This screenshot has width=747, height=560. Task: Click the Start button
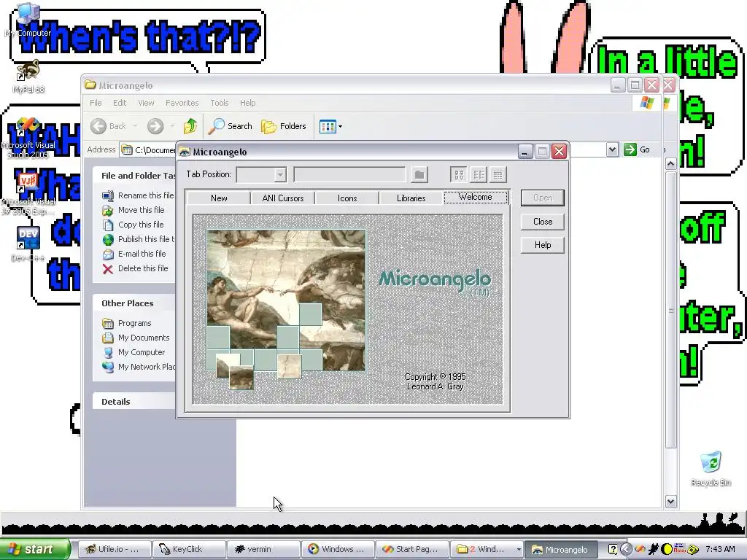35,549
